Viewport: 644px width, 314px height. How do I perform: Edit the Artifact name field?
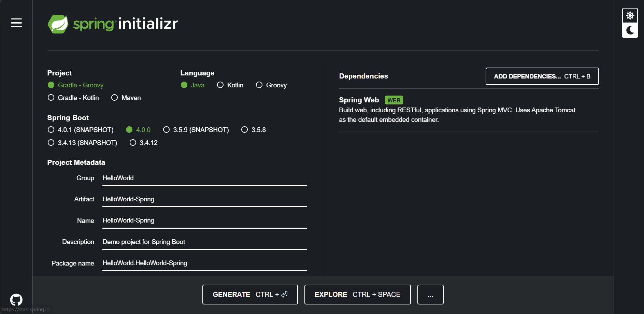point(204,199)
